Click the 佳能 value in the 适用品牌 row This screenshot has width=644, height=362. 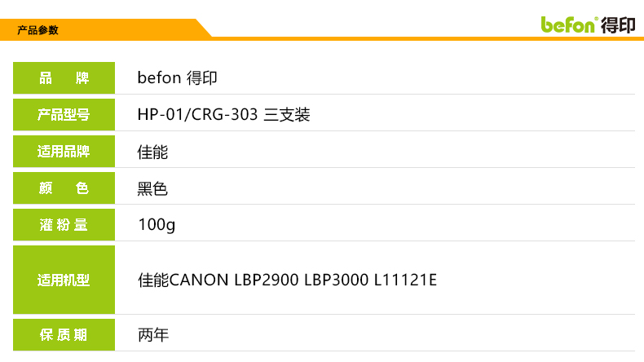pos(153,152)
